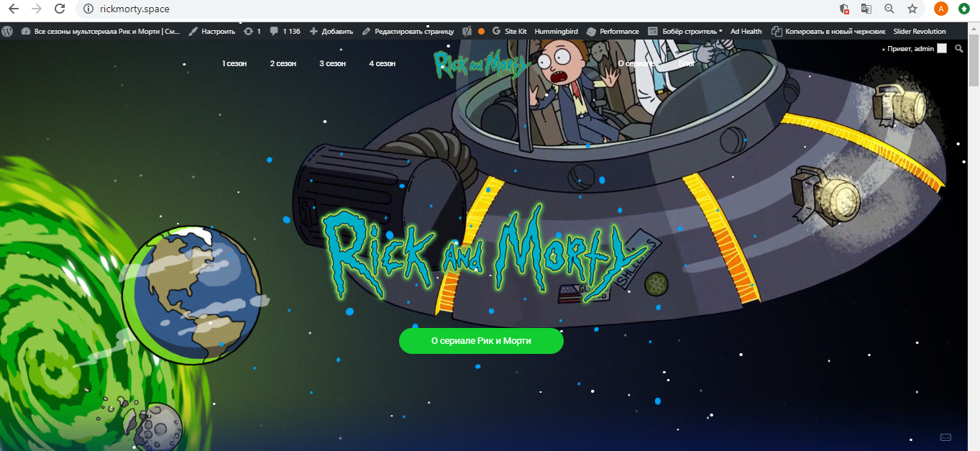Open the Блог navigation link
The image size is (980, 451).
point(687,63)
